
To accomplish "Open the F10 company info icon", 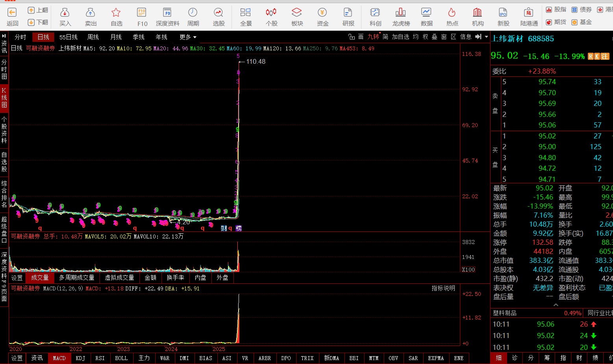I will 142,12.
